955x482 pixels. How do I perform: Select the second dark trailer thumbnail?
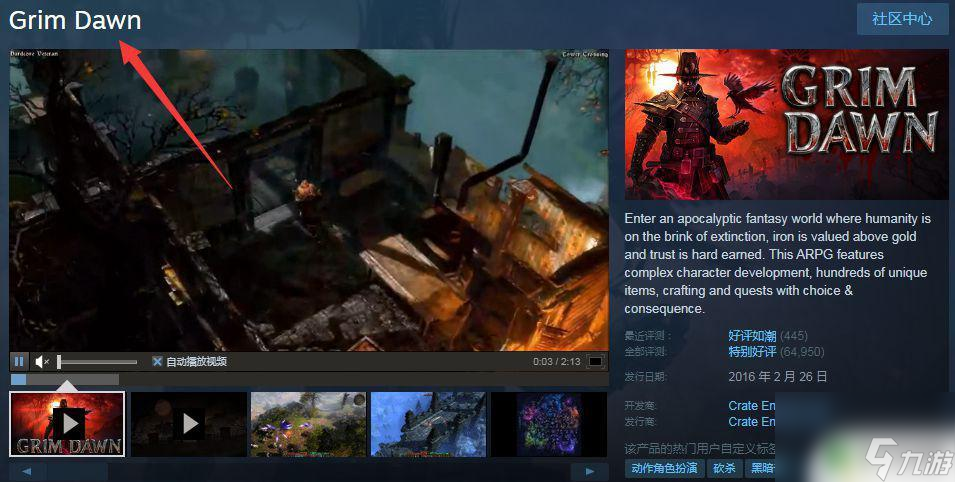[x=189, y=424]
